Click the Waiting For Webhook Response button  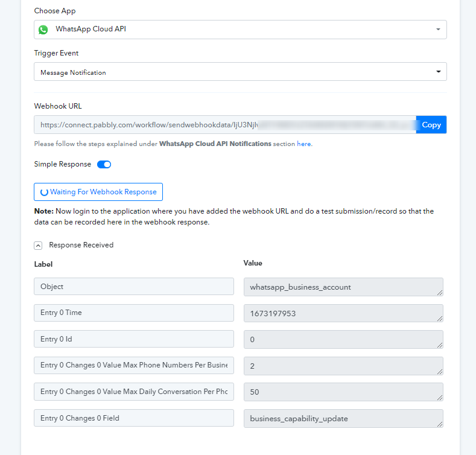coord(98,192)
